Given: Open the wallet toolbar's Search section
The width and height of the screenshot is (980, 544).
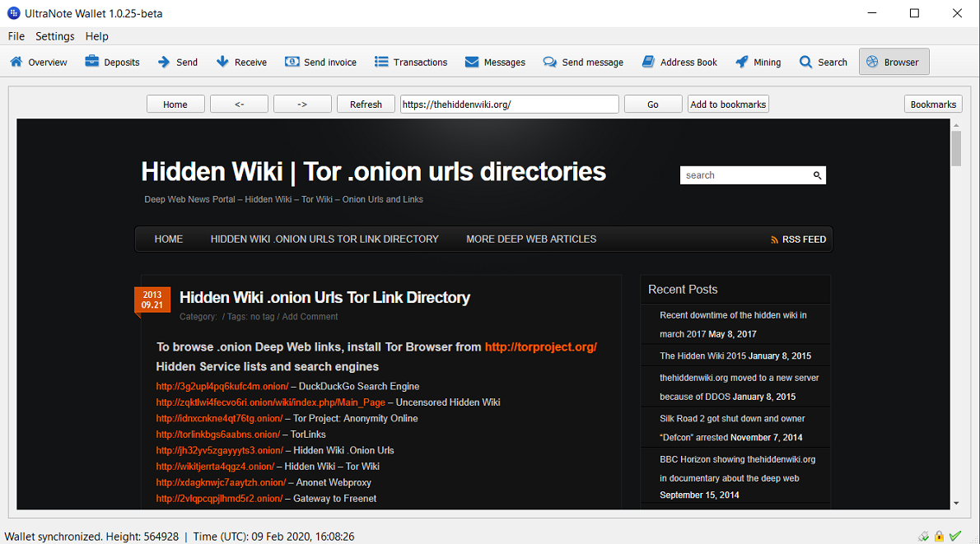Looking at the screenshot, I should [824, 62].
